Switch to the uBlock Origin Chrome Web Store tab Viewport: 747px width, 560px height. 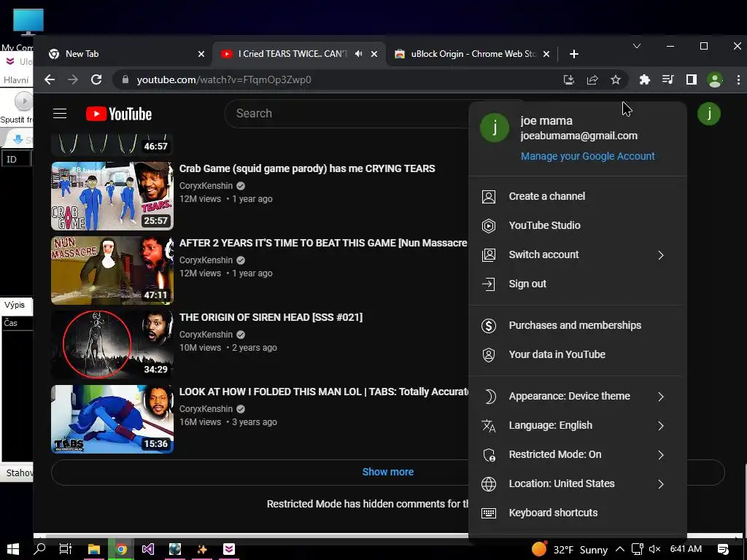click(x=473, y=54)
